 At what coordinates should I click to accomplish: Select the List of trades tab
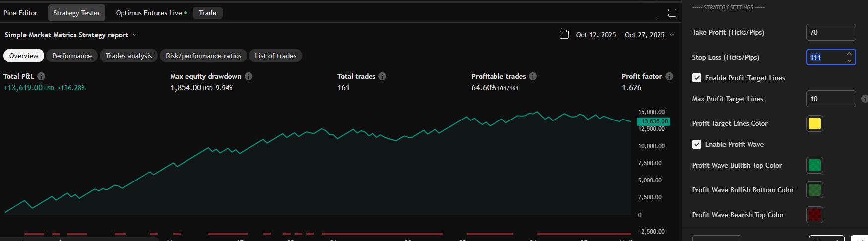click(275, 56)
